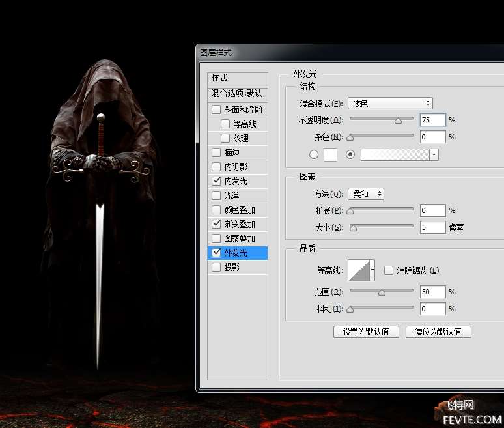
Task: Uncheck the 渐变叠加 checkbox
Action: [216, 224]
